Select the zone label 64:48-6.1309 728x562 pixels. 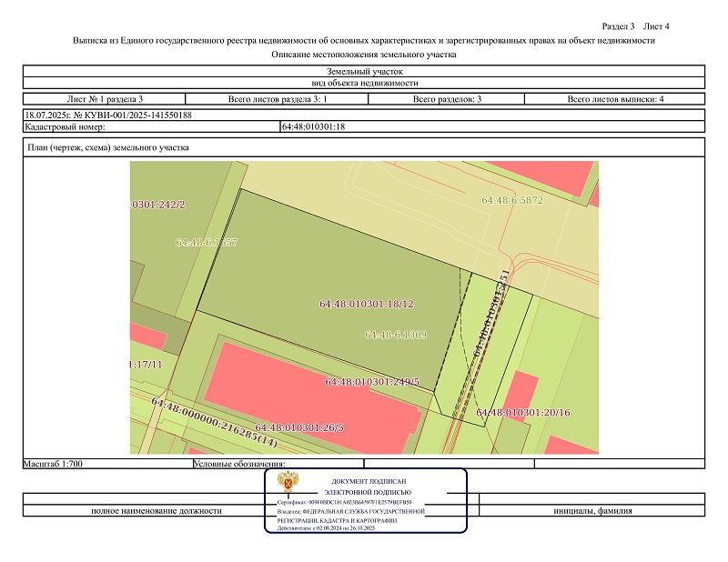[395, 335]
